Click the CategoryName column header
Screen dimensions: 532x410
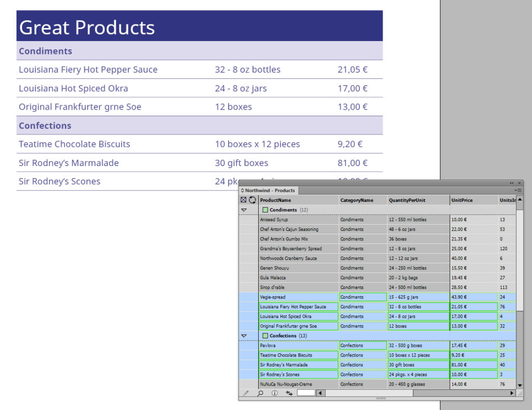click(363, 200)
